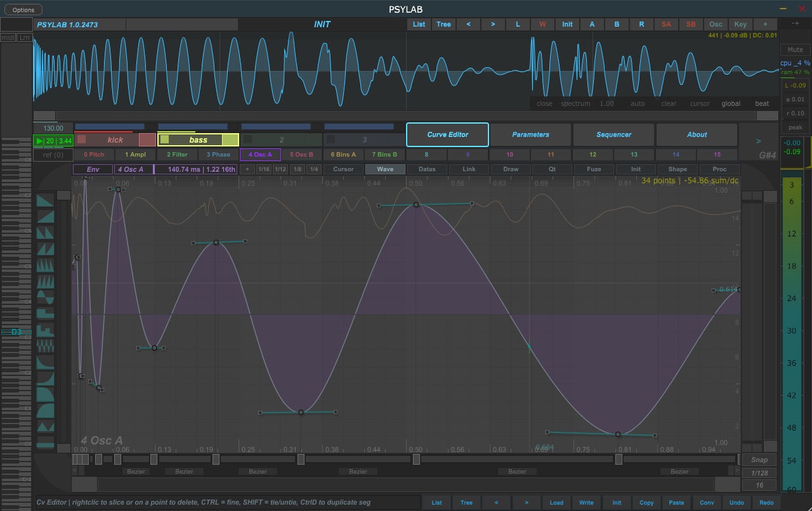Viewport: 812px width, 511px height.
Task: Open the top Tree preset browser
Action: coord(443,24)
